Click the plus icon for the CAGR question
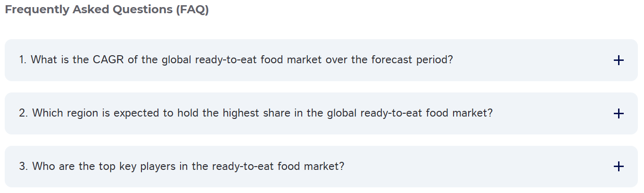 click(x=619, y=60)
